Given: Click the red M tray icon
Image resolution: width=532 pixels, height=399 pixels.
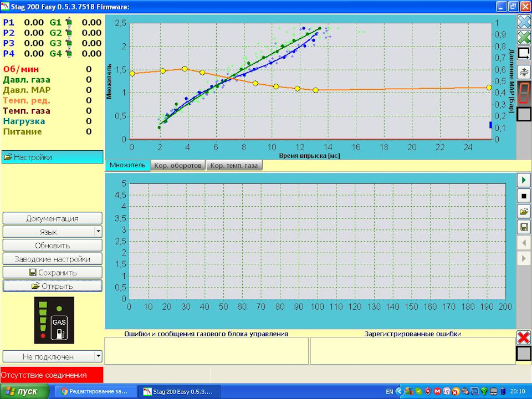Looking at the screenshot, I should coord(438,392).
